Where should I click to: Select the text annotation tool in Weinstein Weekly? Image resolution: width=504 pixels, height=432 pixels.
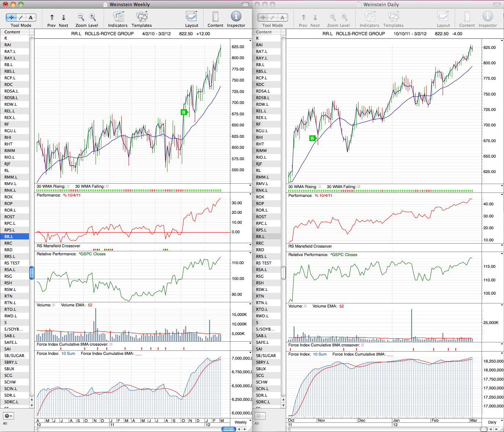30,17
